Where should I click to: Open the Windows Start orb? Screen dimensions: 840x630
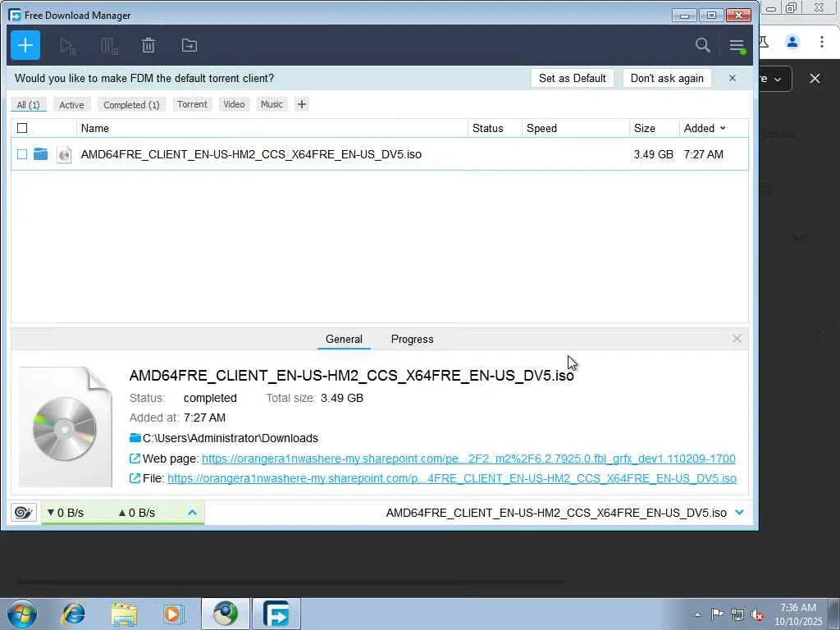[22, 614]
